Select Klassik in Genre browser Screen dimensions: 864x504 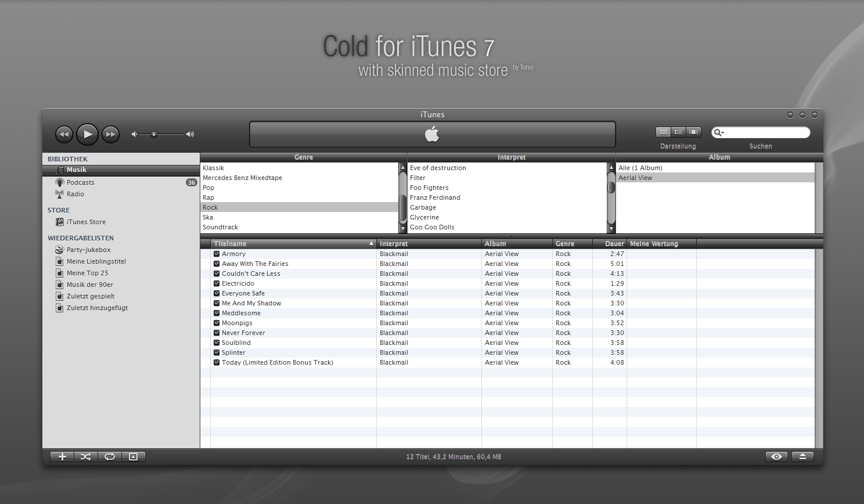pyautogui.click(x=299, y=168)
